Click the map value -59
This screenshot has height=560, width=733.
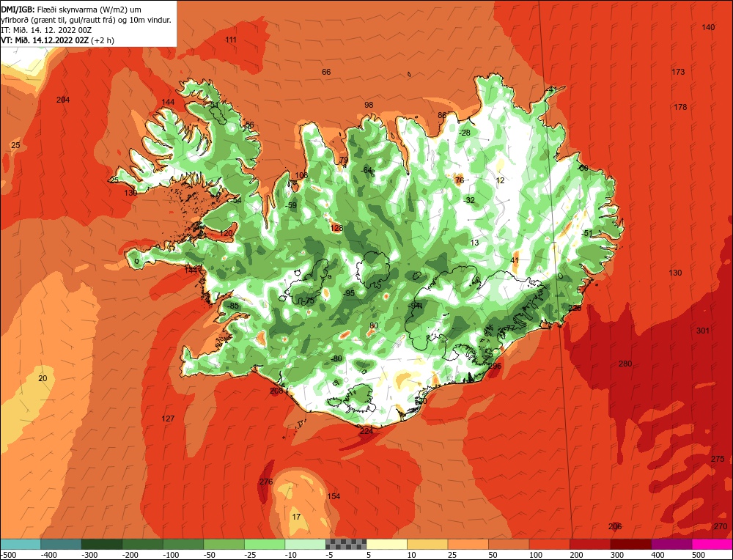(291, 206)
